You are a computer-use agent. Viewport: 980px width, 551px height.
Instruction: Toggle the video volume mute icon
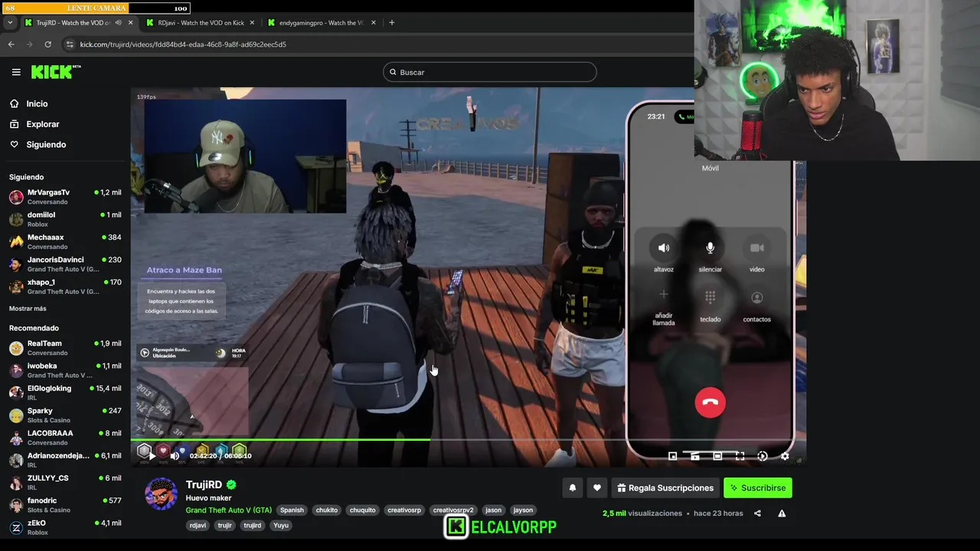coord(175,456)
